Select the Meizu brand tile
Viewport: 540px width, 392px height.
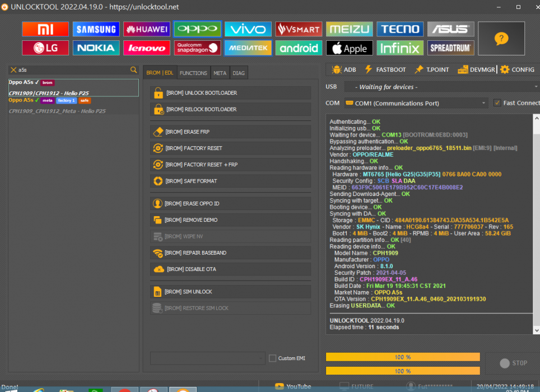tap(349, 29)
